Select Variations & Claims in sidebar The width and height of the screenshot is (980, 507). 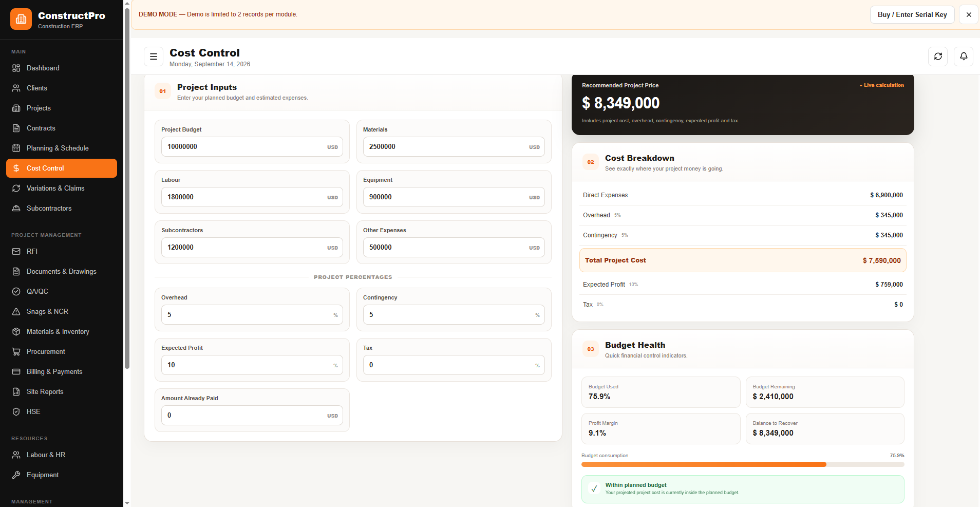tap(62, 189)
